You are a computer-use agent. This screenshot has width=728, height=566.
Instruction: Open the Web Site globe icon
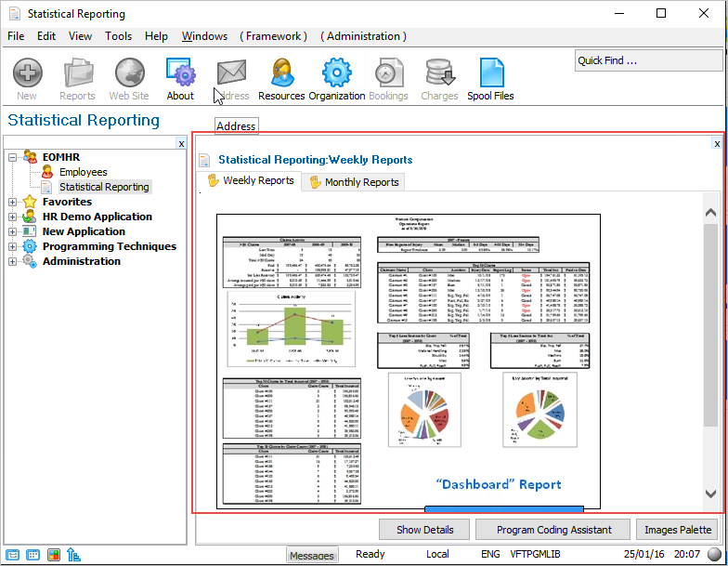(x=128, y=73)
